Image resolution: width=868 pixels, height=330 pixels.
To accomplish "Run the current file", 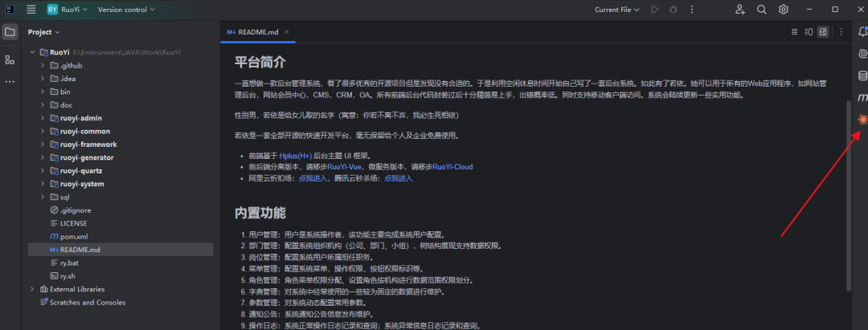I will click(655, 10).
